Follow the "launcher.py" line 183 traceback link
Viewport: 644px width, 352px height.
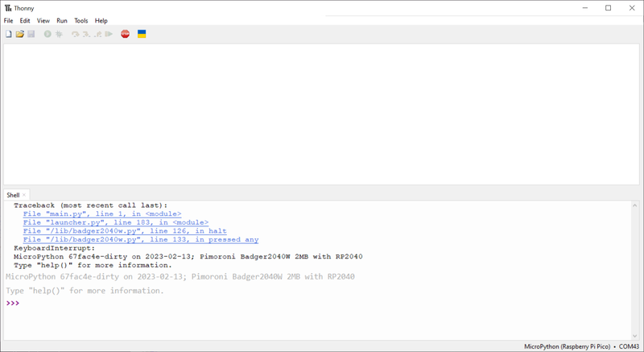pos(115,222)
